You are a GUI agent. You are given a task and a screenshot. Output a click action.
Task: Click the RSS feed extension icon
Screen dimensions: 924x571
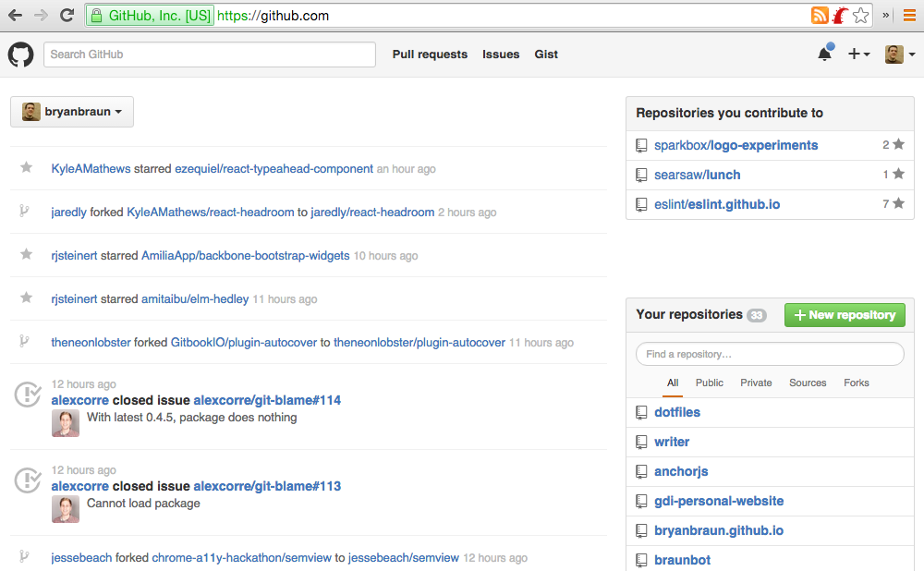click(819, 16)
